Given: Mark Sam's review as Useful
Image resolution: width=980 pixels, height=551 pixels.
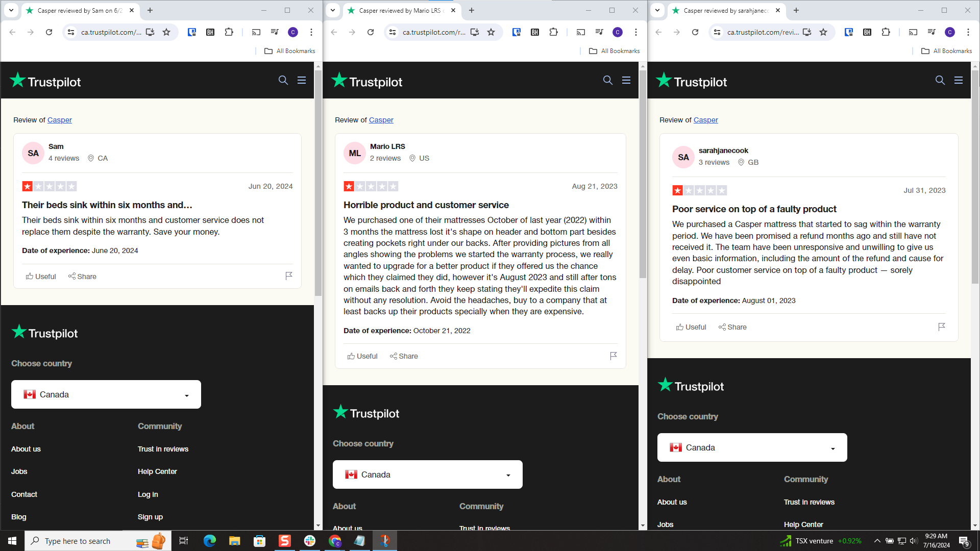Looking at the screenshot, I should click(x=41, y=277).
